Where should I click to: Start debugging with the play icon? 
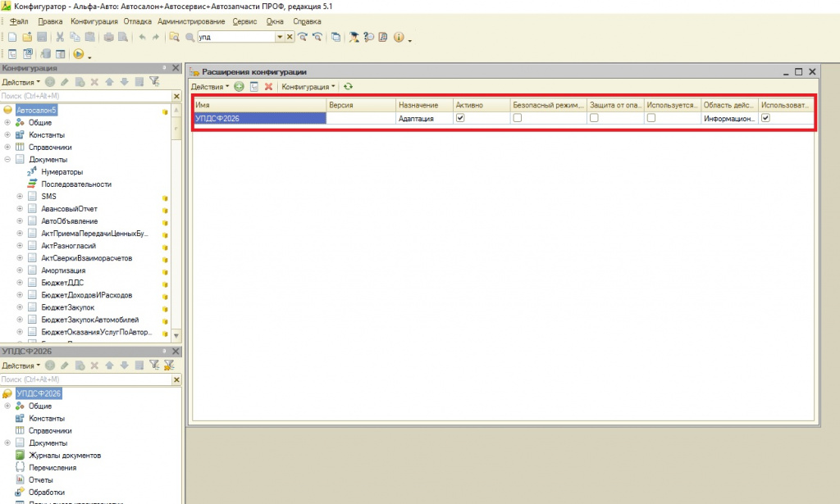pyautogui.click(x=79, y=54)
